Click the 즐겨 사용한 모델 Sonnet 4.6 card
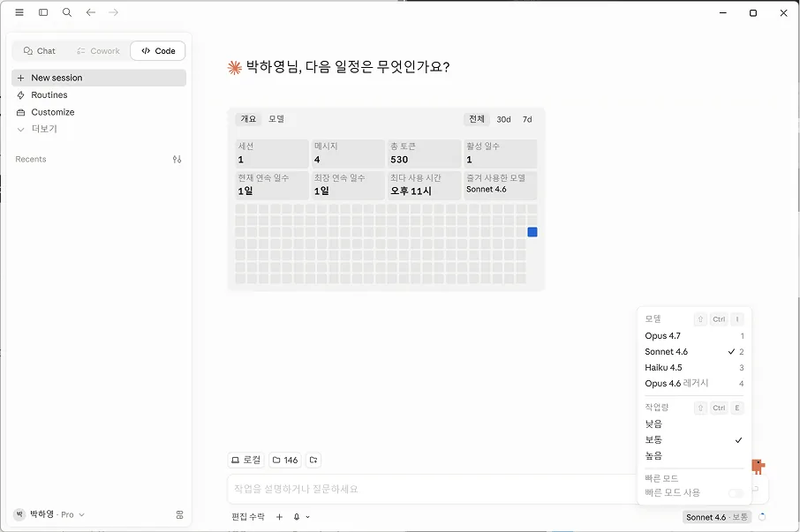 tap(500, 185)
